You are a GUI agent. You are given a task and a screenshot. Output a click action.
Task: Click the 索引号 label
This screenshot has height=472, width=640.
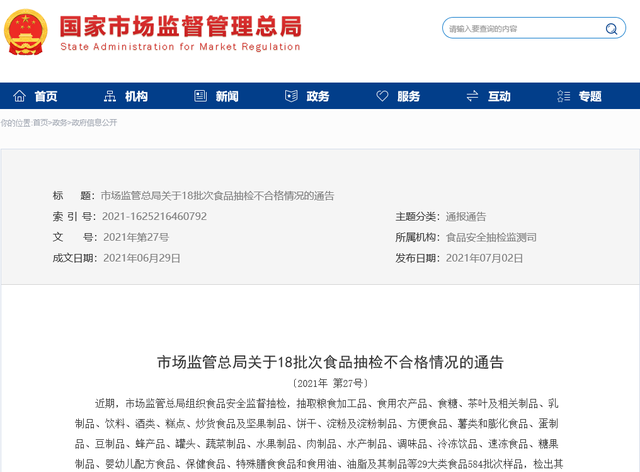(x=74, y=216)
